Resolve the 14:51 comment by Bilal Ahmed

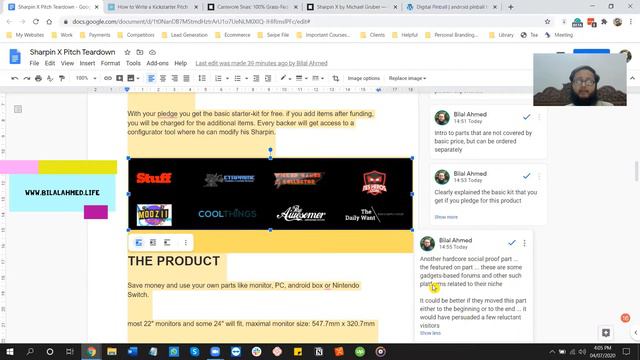[x=527, y=117]
